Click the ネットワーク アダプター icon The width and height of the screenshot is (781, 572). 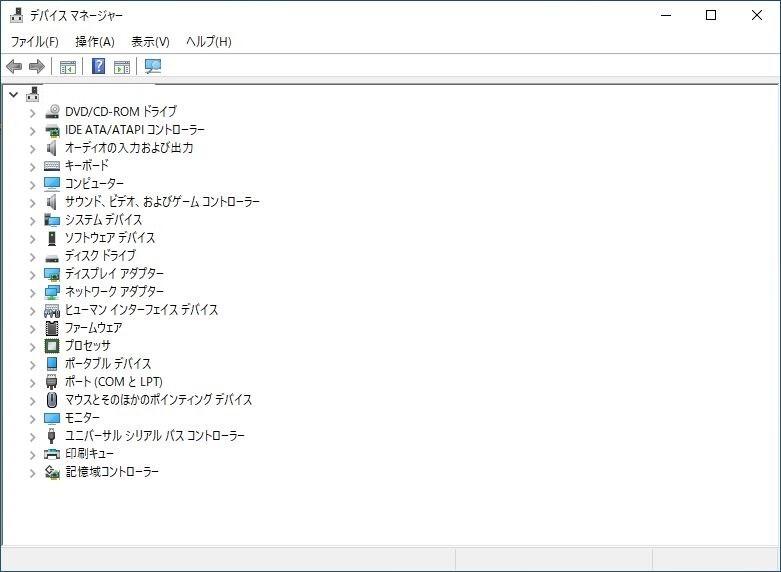[x=52, y=292]
